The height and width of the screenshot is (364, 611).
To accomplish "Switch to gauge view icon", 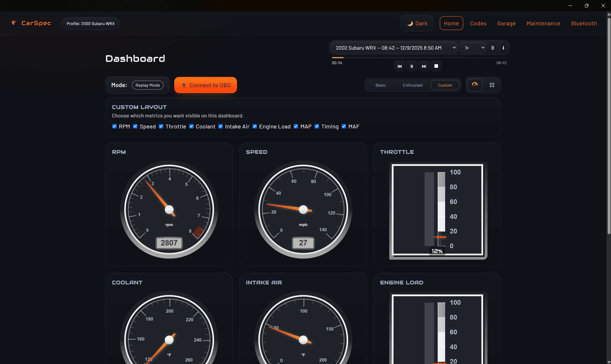I will point(475,85).
